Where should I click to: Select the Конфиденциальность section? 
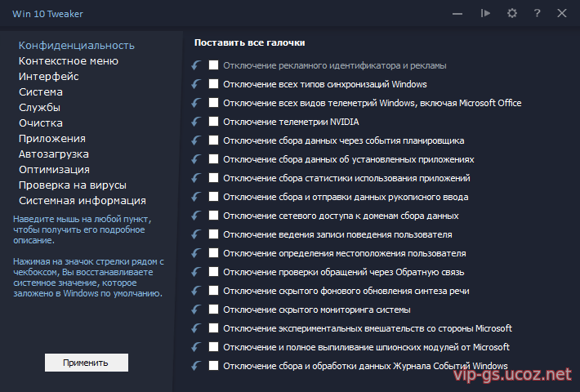point(77,46)
